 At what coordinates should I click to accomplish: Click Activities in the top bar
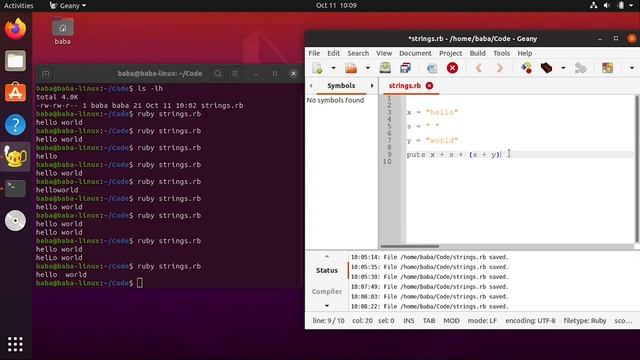19,6
